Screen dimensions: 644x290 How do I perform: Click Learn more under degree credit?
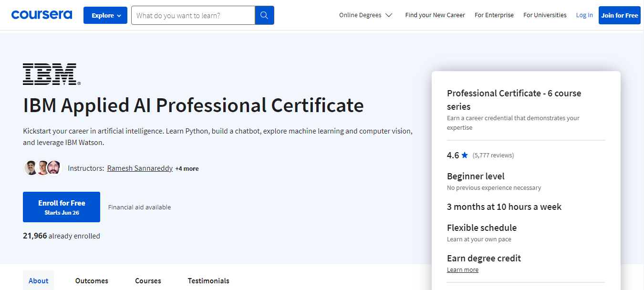point(462,270)
